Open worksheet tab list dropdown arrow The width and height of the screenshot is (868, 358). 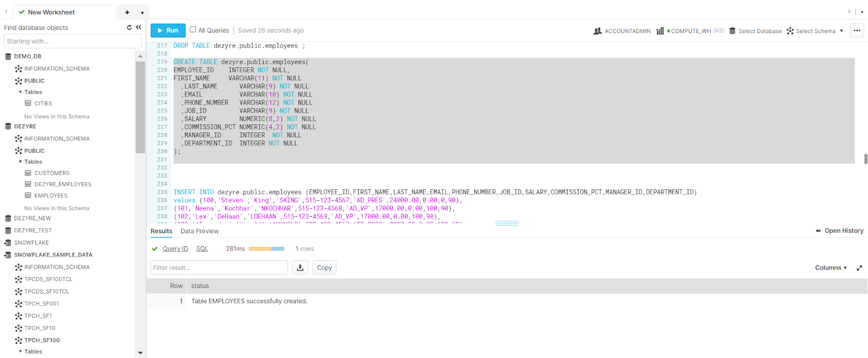click(142, 12)
